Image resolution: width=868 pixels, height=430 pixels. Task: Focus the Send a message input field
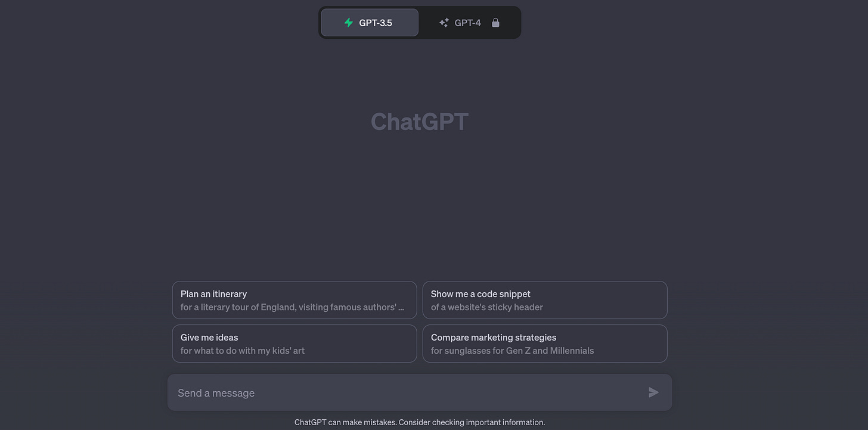pyautogui.click(x=420, y=392)
